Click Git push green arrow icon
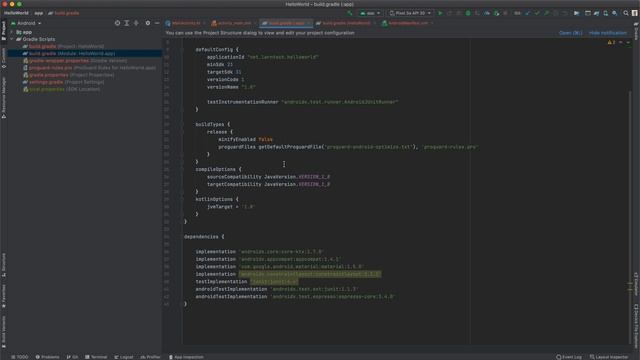Screen dimensions: 640x360 tap(546, 13)
